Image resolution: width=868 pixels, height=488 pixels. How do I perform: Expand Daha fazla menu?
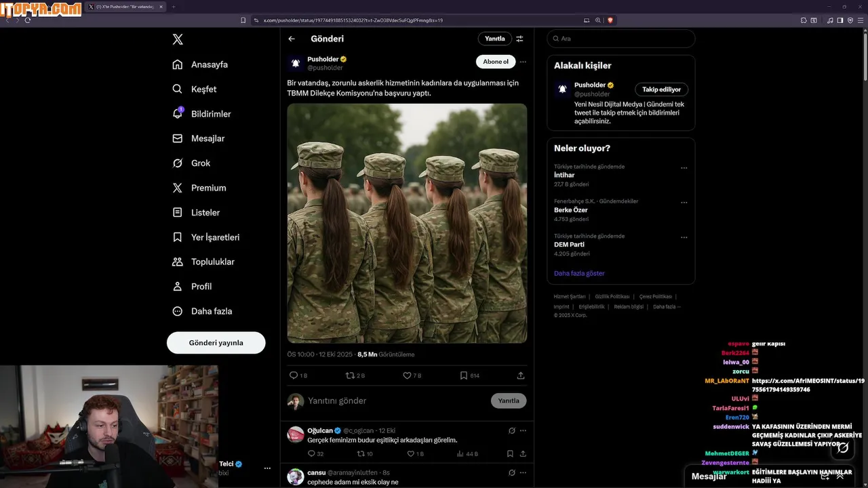[x=202, y=311]
